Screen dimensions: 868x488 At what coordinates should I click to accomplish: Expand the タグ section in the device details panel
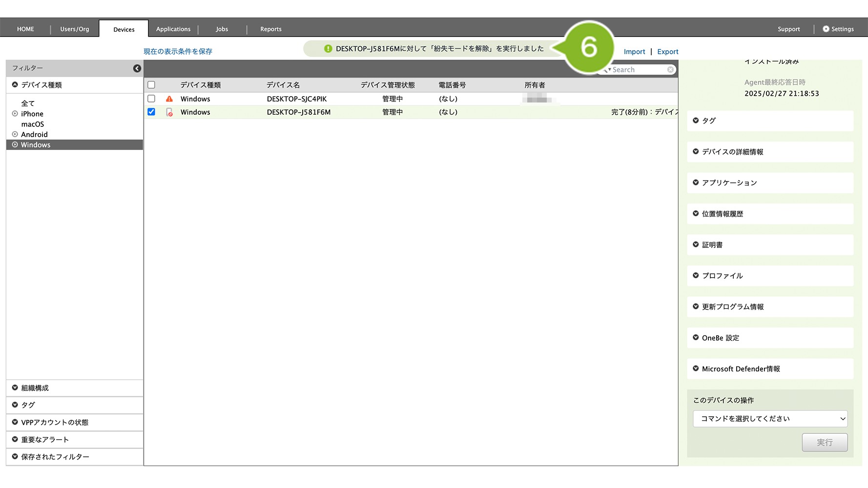coord(770,121)
